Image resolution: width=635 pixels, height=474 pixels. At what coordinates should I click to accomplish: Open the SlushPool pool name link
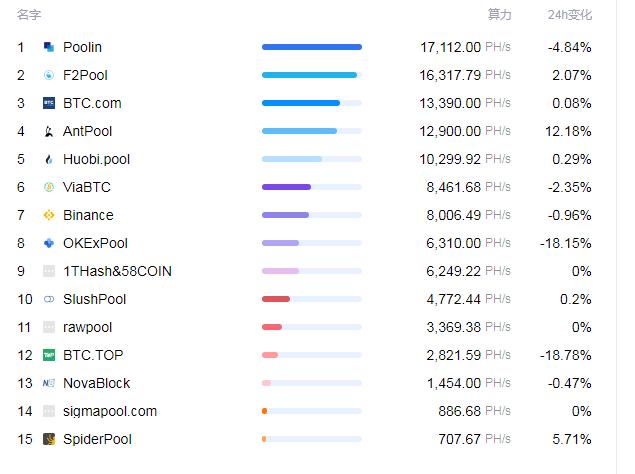[x=94, y=299]
